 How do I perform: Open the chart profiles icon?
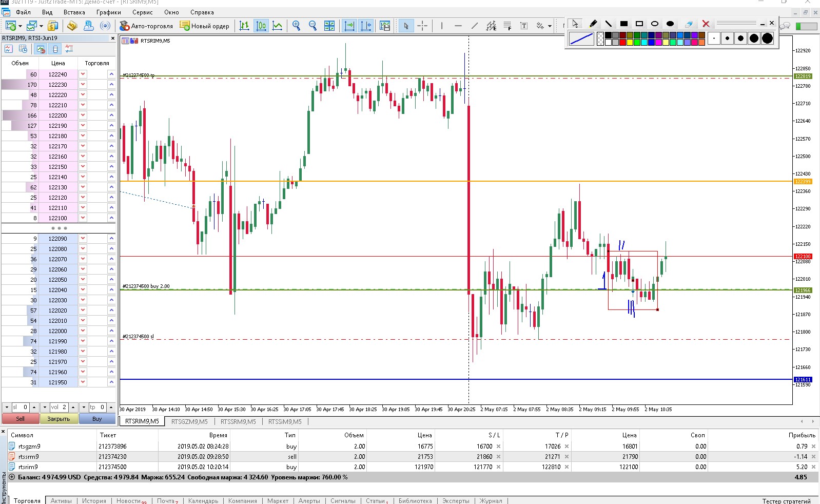(32, 26)
